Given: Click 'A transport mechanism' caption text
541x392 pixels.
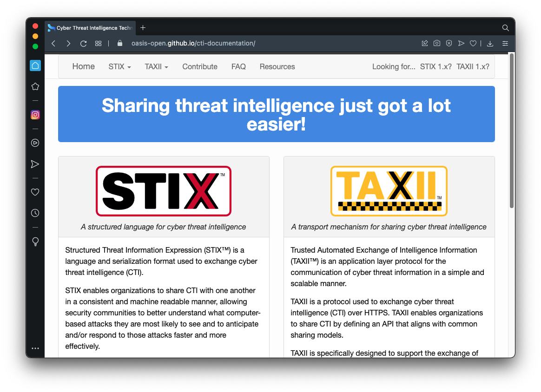Looking at the screenshot, I should point(389,227).
